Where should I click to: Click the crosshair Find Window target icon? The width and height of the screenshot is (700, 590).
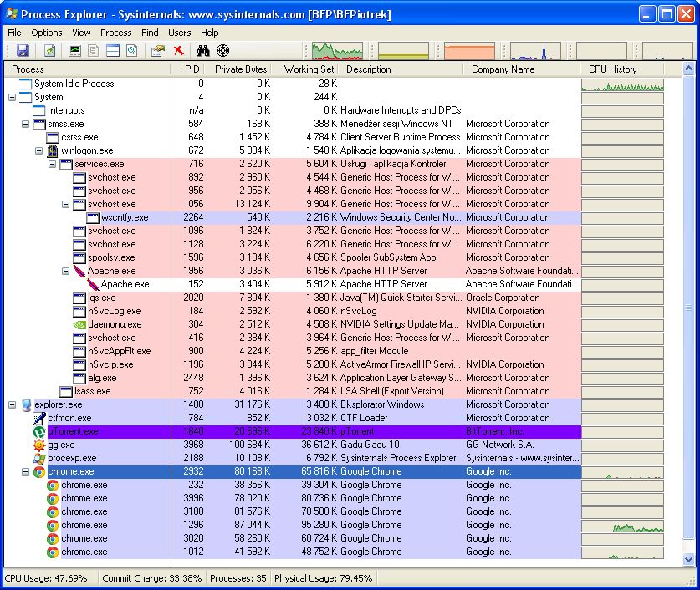point(222,51)
